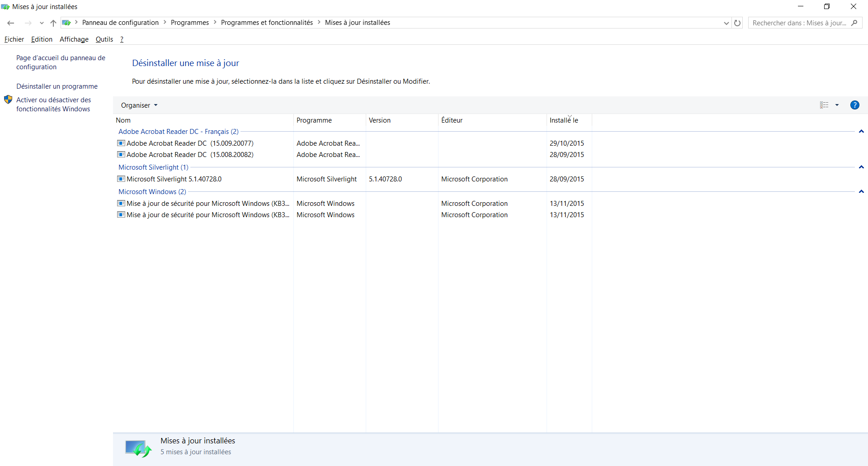Collapse the Microsoft Silverlight group
This screenshot has height=466, width=868.
click(861, 167)
